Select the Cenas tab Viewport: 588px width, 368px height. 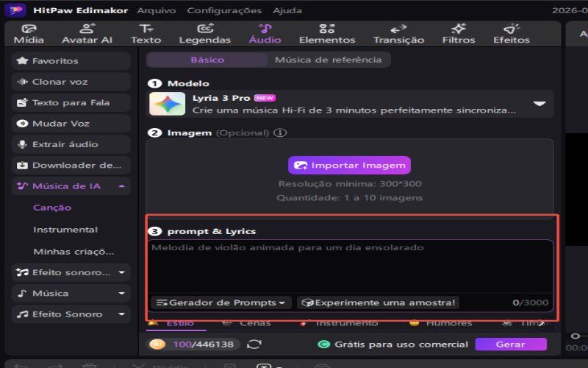[246, 323]
